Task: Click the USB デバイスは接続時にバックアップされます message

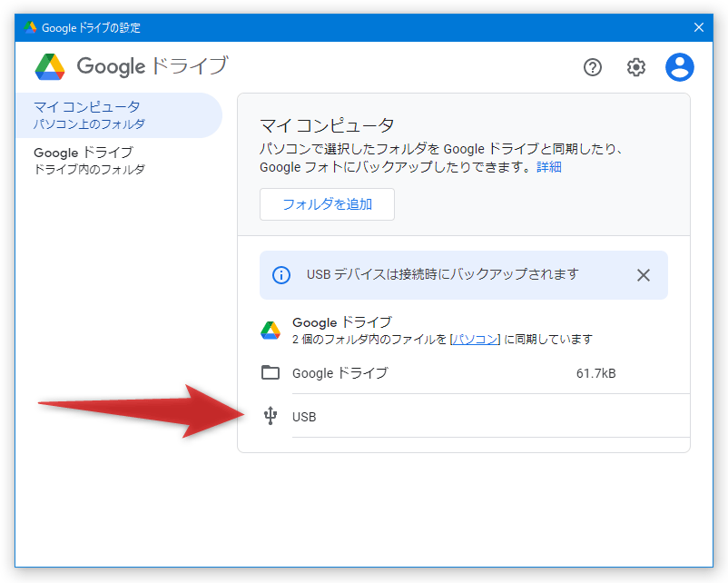Action: pyautogui.click(x=442, y=274)
